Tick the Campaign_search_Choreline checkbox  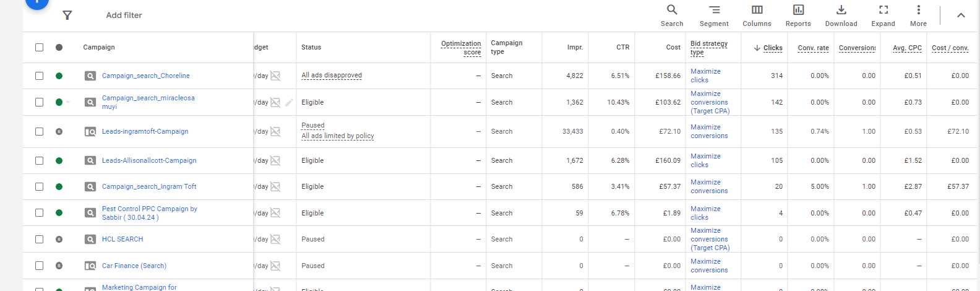[40, 76]
